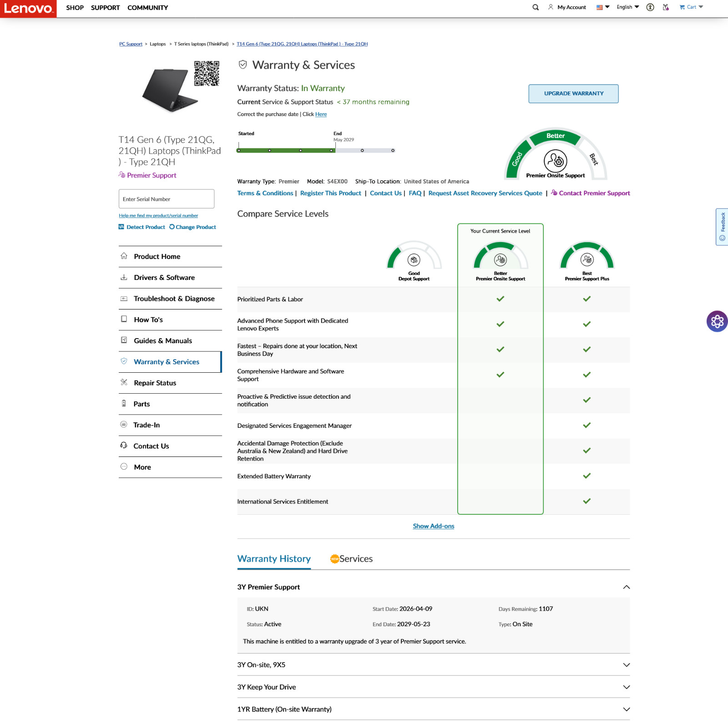Click the Show Add-ons link

point(434,526)
